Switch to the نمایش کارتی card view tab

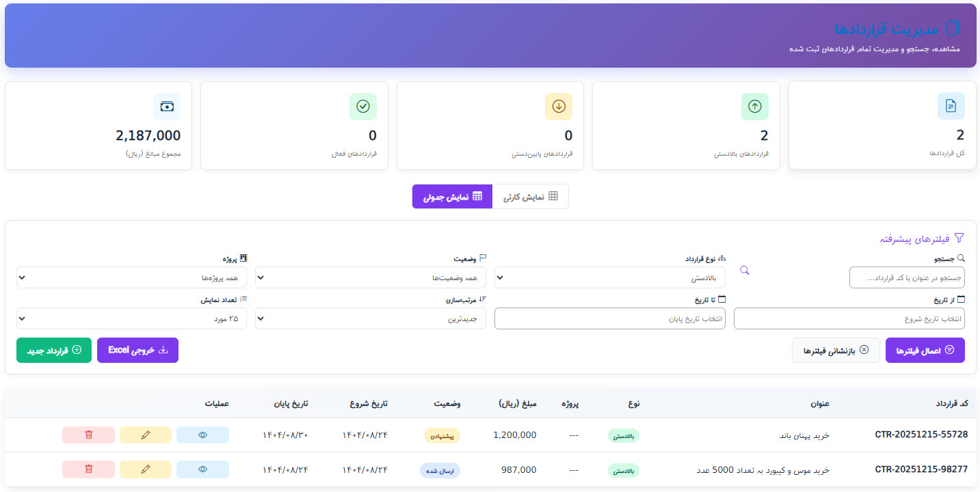coord(530,196)
